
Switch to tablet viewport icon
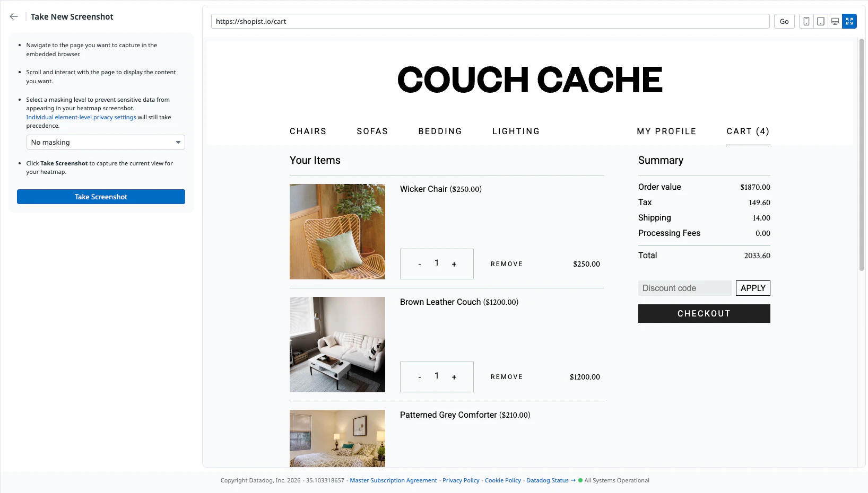tap(820, 21)
